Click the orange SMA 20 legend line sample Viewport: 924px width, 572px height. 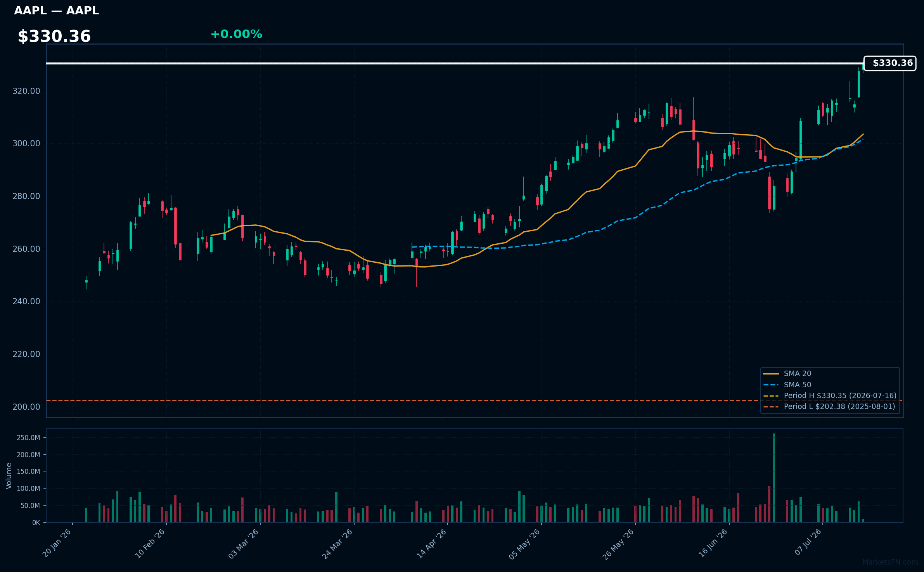point(771,374)
